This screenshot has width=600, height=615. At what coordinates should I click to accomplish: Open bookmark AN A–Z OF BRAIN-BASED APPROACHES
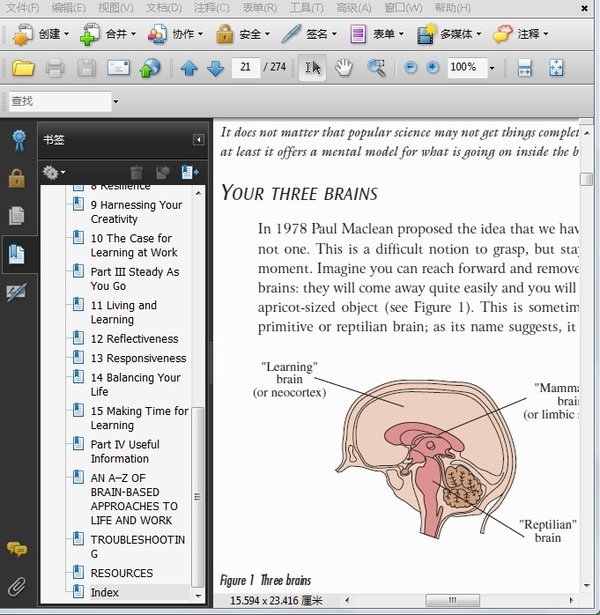point(134,499)
